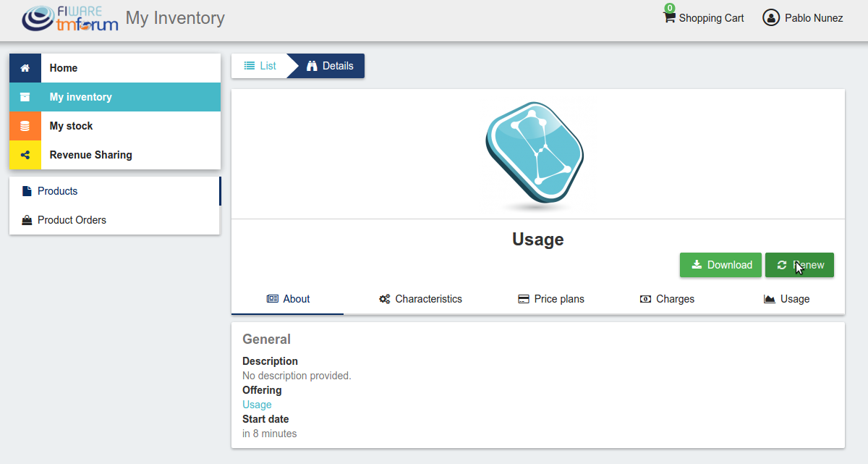Show the Usage tab
868x464 pixels.
[787, 299]
